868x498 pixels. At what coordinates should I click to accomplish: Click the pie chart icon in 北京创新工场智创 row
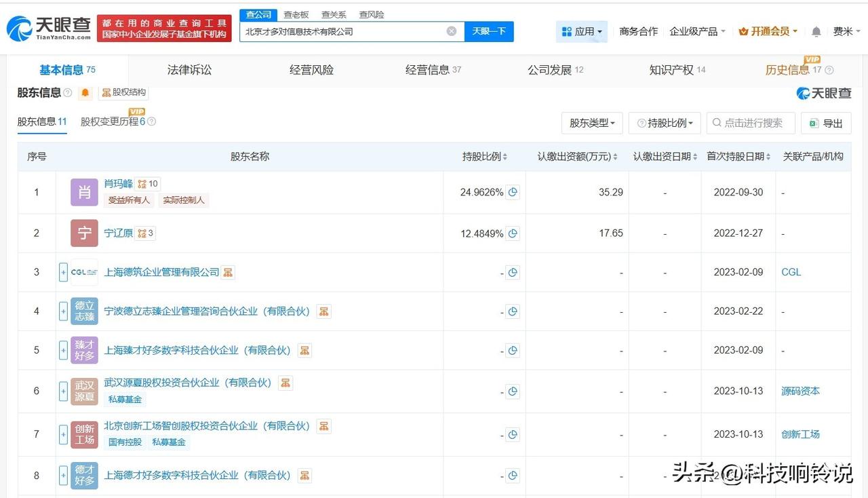[513, 435]
